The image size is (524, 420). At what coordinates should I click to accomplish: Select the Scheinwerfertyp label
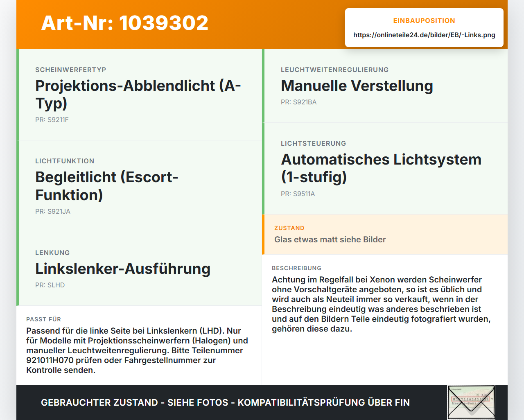pos(71,70)
